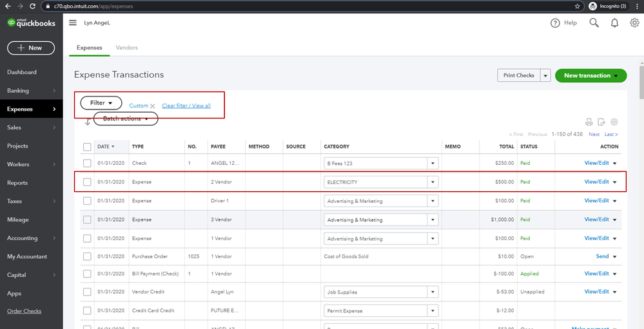Select all transactions via header checkbox
Image resolution: width=644 pixels, height=329 pixels.
87,146
